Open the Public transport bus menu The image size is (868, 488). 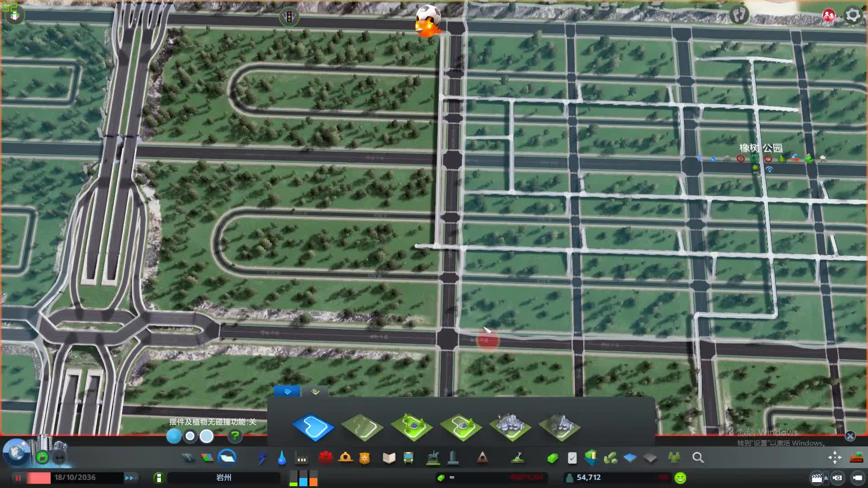point(408,458)
